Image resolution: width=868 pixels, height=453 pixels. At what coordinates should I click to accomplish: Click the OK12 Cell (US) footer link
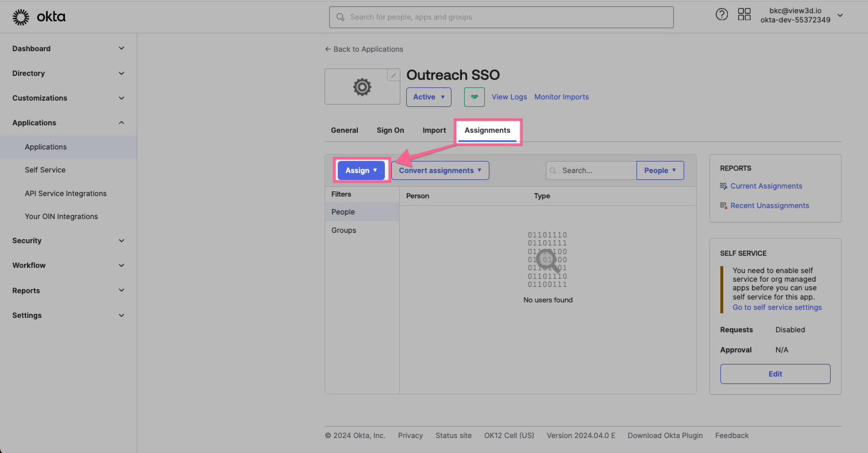509,436
